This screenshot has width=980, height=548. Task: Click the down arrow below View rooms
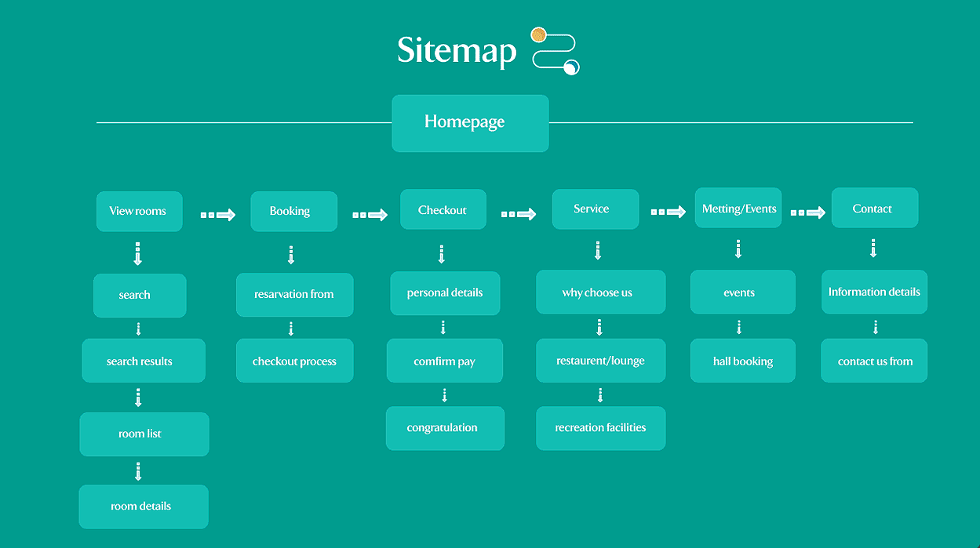coord(138,254)
